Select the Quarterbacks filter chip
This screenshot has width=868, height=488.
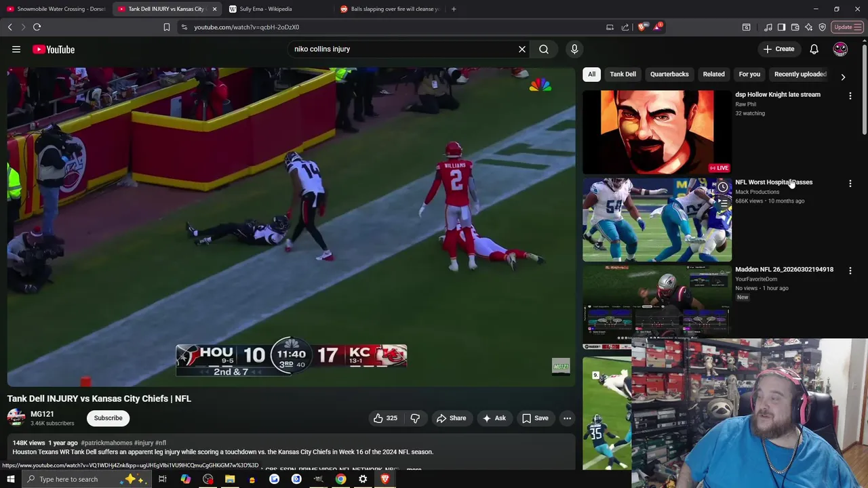click(669, 74)
